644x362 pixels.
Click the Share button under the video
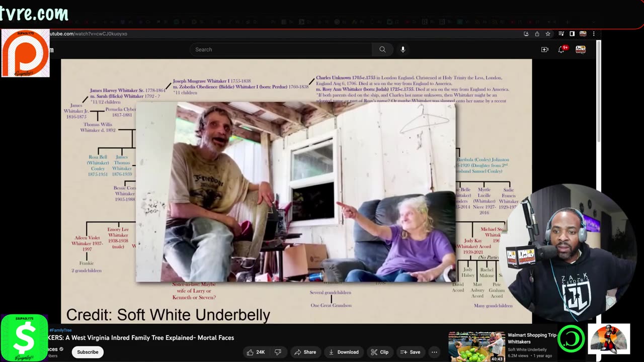[305, 352]
